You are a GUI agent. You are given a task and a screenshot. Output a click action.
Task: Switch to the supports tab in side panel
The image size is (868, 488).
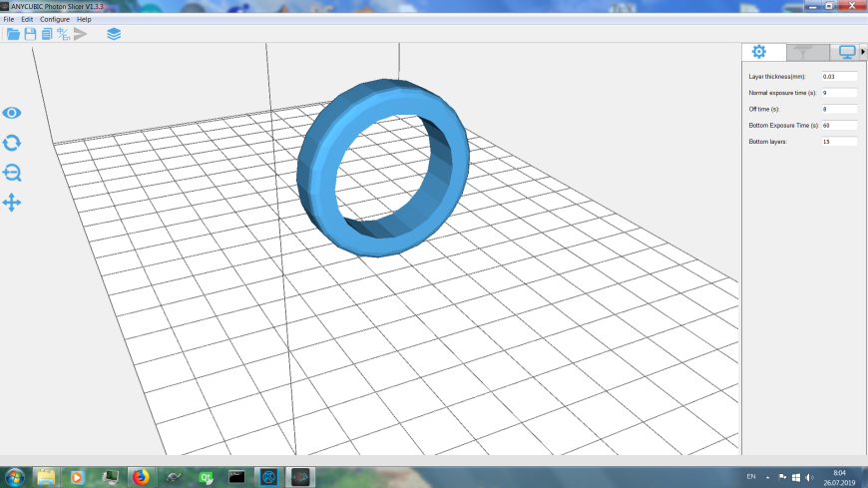pos(808,52)
